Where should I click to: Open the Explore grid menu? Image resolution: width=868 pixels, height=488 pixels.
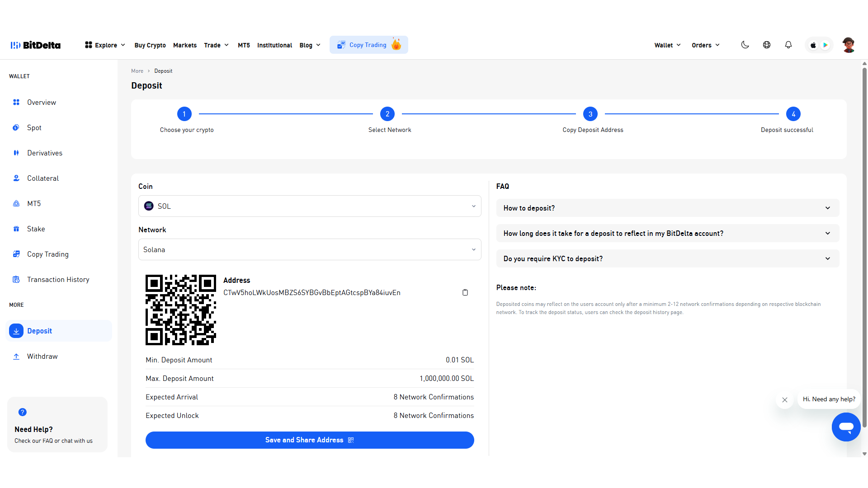[105, 45]
